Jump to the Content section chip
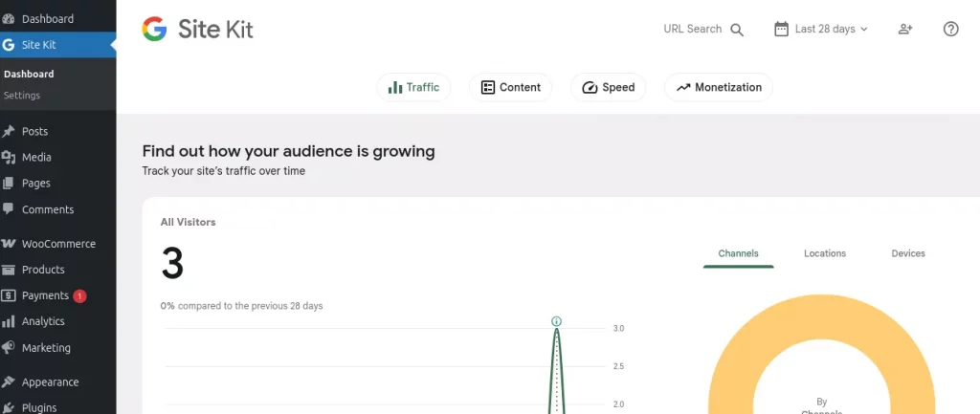The height and width of the screenshot is (414, 980). 511,87
